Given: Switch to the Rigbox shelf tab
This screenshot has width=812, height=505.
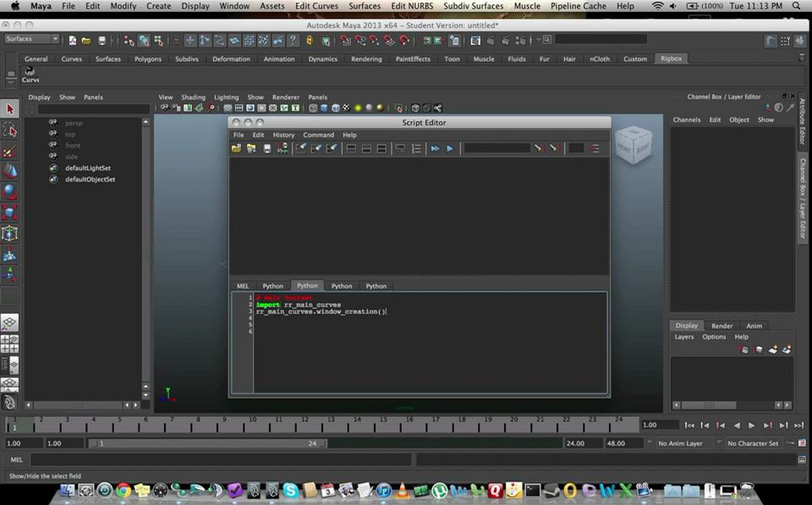Looking at the screenshot, I should 671,59.
